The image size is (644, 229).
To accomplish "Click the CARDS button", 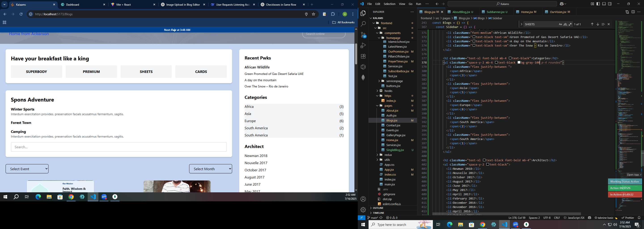I will pos(201,72).
